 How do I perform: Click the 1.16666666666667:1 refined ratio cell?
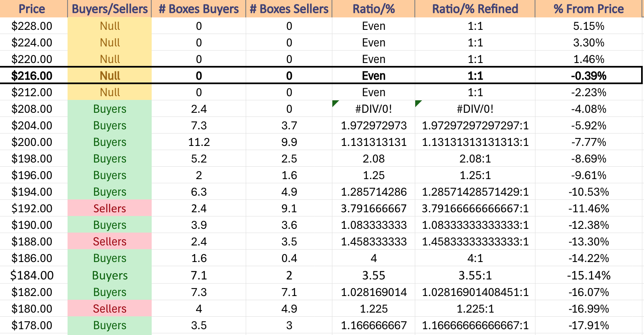(475, 325)
